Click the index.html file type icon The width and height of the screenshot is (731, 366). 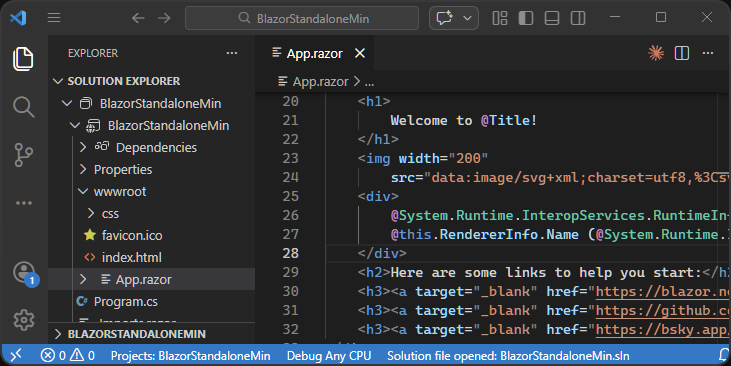click(x=90, y=257)
